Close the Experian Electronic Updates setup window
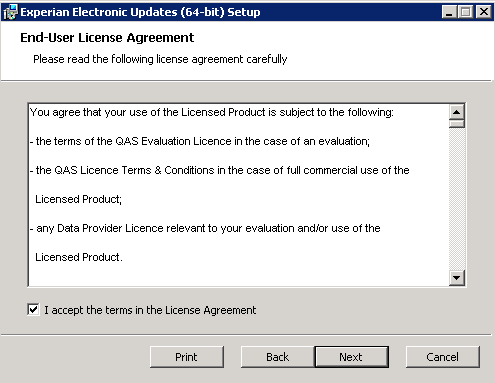 click(484, 12)
